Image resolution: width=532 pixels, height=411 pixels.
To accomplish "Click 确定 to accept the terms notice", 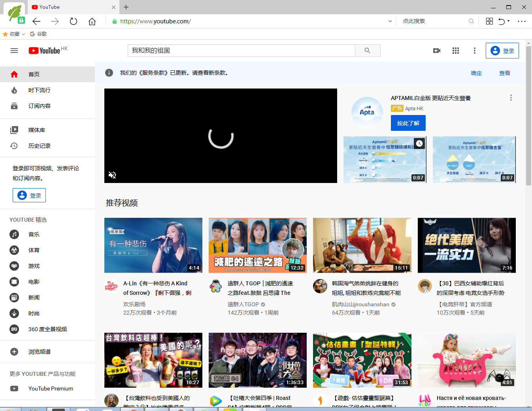I will point(476,73).
